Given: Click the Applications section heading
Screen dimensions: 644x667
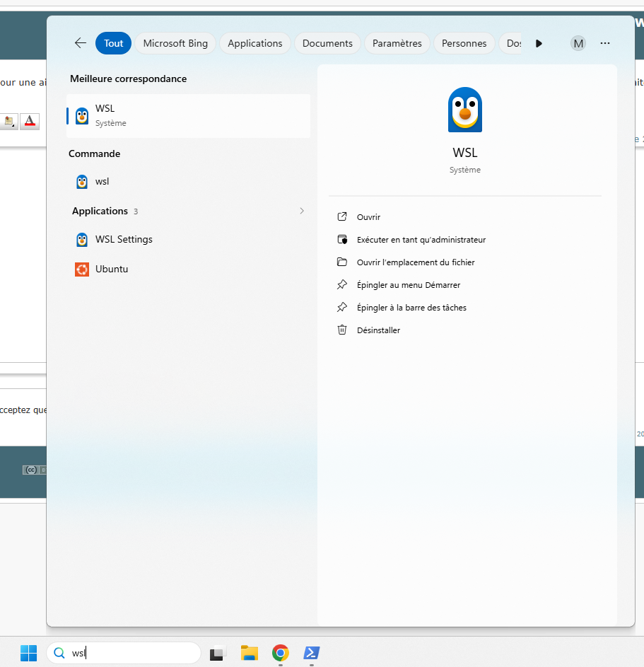Looking at the screenshot, I should pyautogui.click(x=100, y=211).
